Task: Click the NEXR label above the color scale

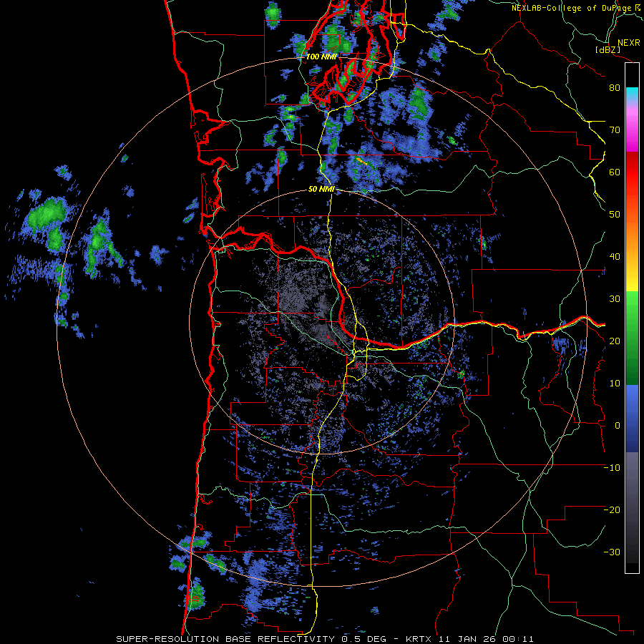Action: [628, 43]
